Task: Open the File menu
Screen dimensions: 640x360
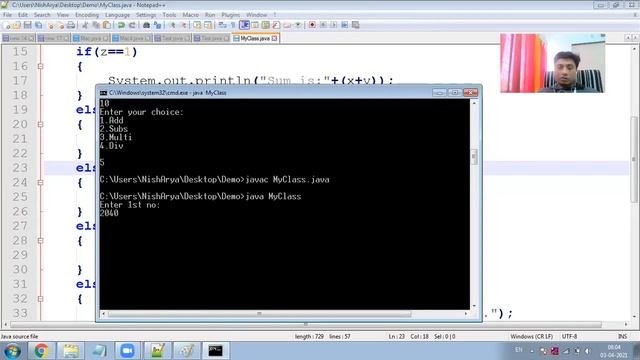Action: pyautogui.click(x=7, y=15)
